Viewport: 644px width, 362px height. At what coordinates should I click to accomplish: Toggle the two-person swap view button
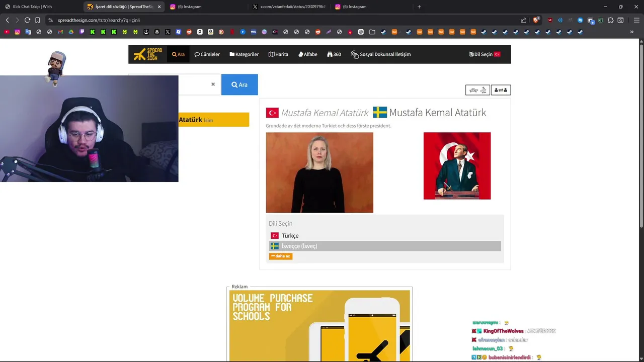tap(501, 90)
